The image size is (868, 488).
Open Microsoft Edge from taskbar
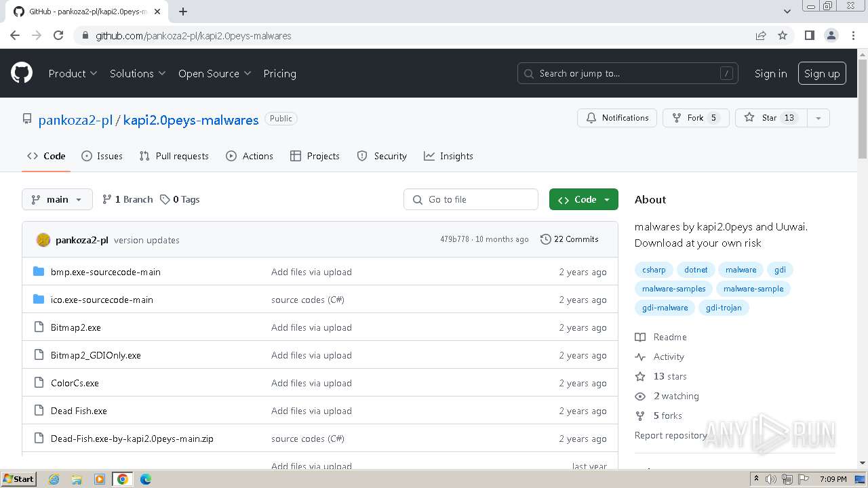pos(146,479)
